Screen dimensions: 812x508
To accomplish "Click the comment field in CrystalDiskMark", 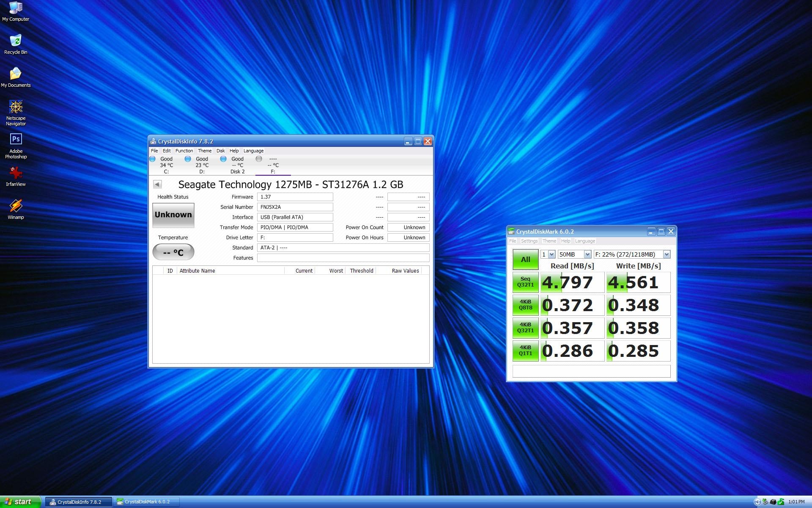I will [591, 371].
